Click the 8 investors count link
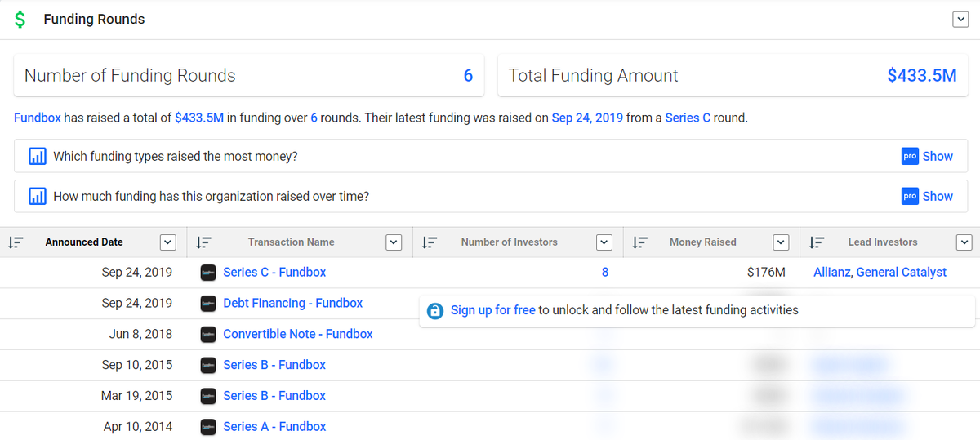The image size is (980, 440). click(x=605, y=272)
